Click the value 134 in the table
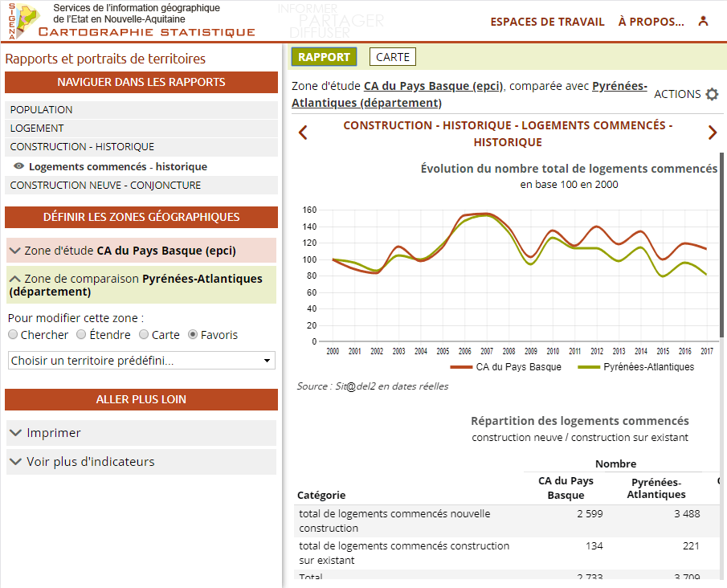Viewport: 727px width, 588px height. [x=594, y=545]
